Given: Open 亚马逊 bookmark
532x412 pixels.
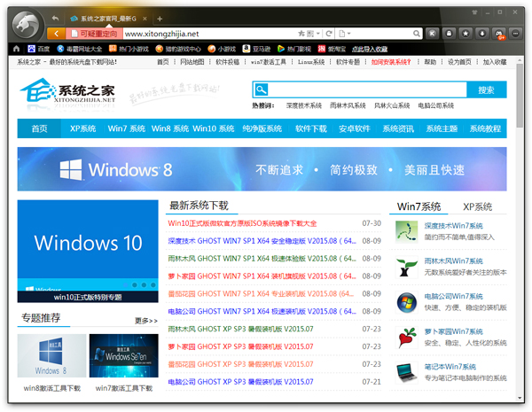Looking at the screenshot, I should pos(256,49).
